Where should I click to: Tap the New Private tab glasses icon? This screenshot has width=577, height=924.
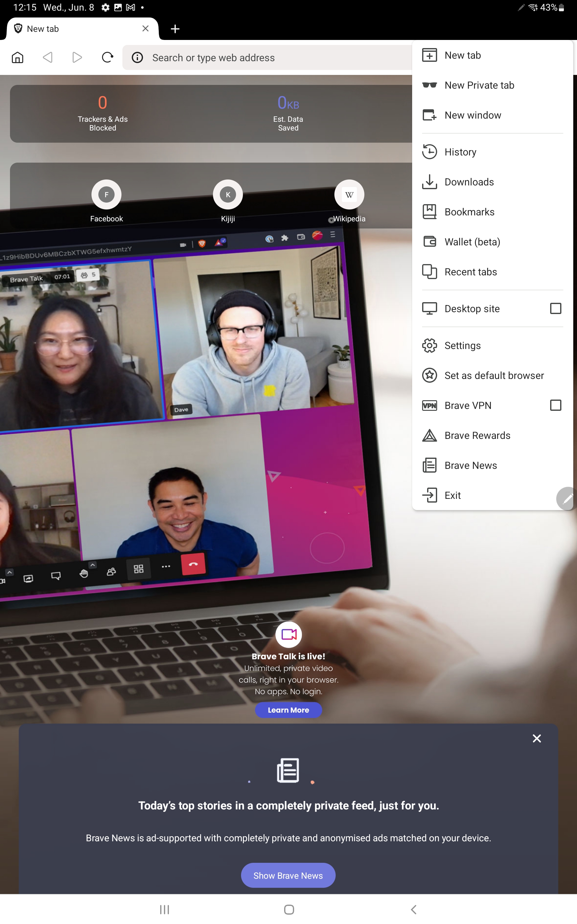pyautogui.click(x=429, y=85)
